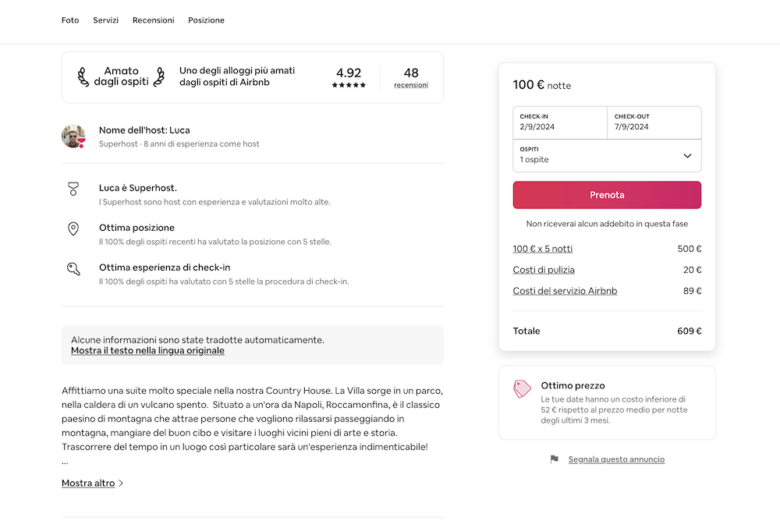
Task: Open host Luca's profile photo
Action: coord(73,136)
